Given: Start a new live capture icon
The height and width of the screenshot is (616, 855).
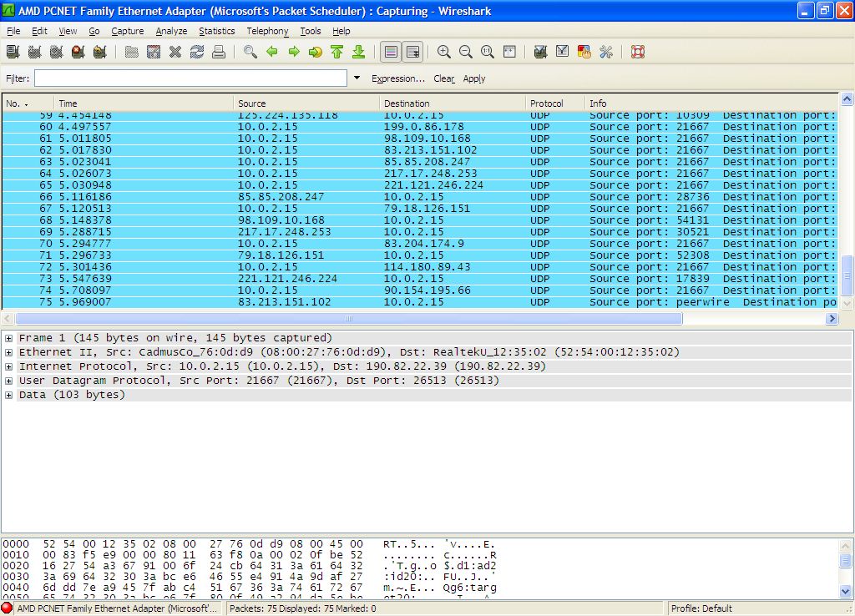Looking at the screenshot, I should coord(56,52).
